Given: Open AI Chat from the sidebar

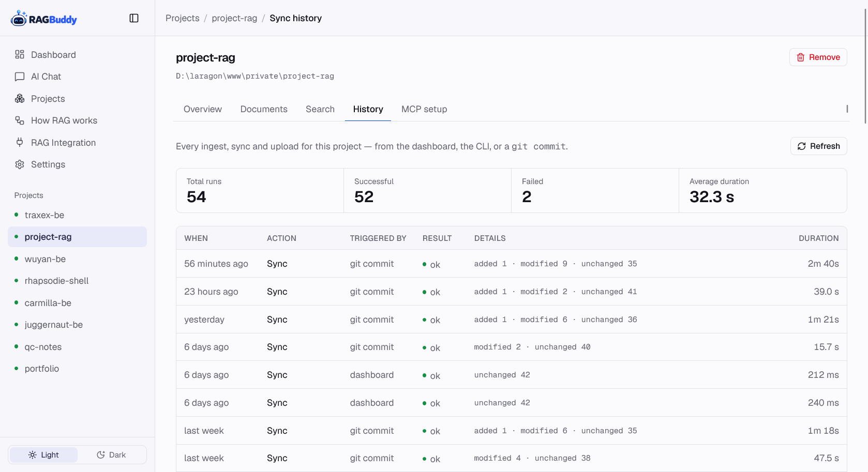Looking at the screenshot, I should click(x=78, y=77).
